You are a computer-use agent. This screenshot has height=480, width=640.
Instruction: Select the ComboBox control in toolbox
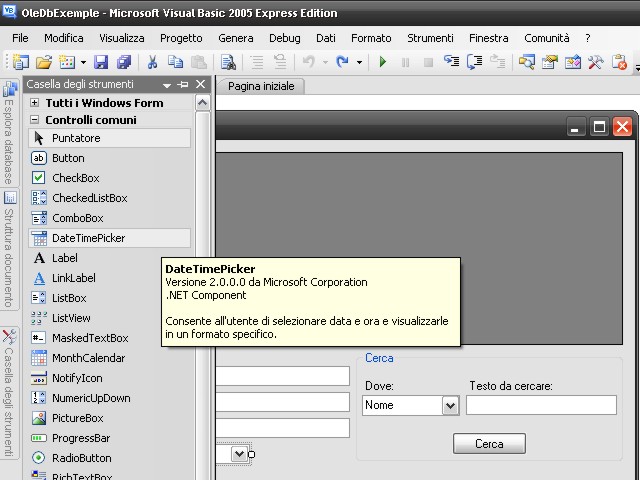click(109, 218)
